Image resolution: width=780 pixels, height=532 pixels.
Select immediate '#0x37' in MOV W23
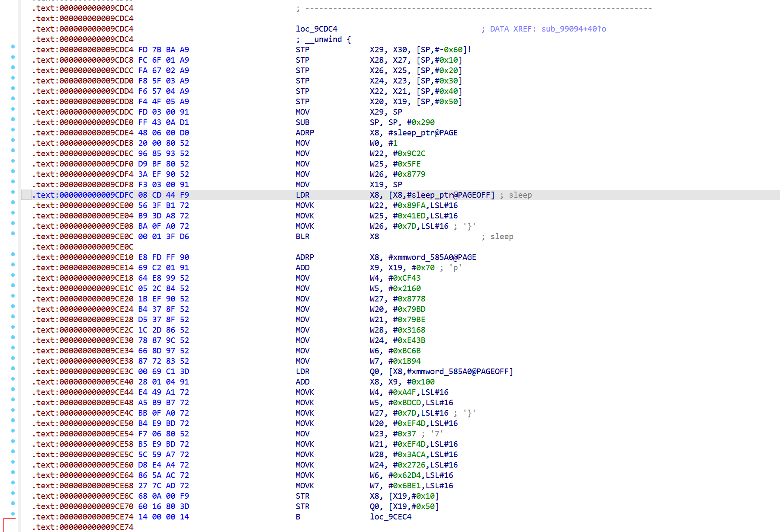click(x=404, y=434)
